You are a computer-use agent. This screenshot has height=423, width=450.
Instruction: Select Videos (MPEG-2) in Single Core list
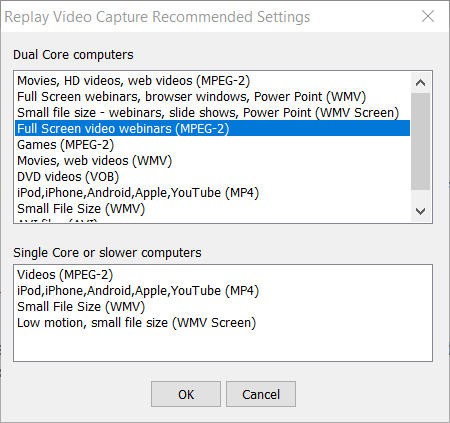click(x=223, y=275)
